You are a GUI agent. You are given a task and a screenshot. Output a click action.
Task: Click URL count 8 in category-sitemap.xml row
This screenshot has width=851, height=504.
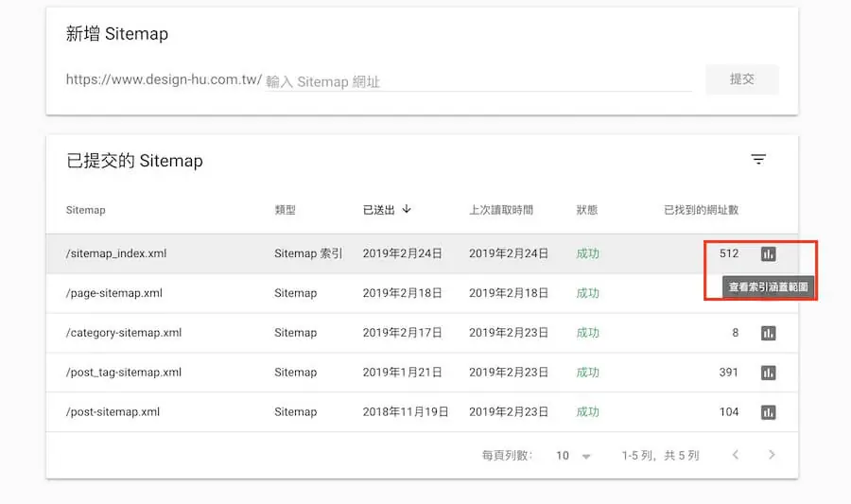pos(735,333)
